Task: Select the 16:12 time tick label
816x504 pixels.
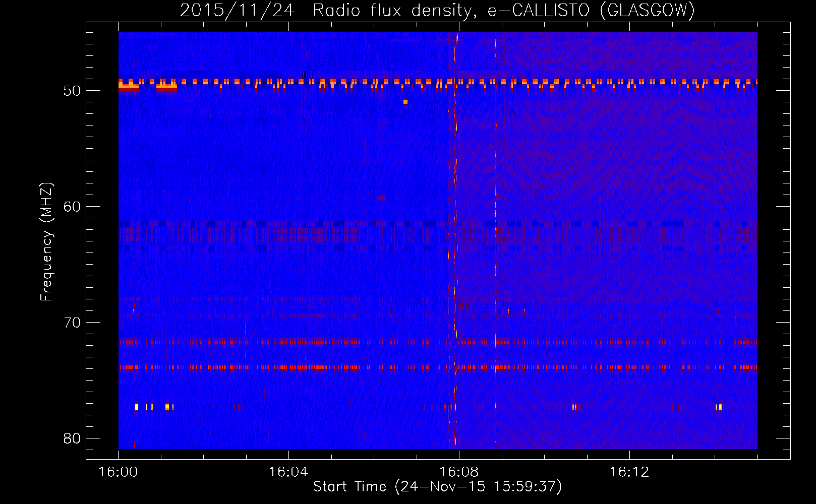Action: [x=629, y=472]
